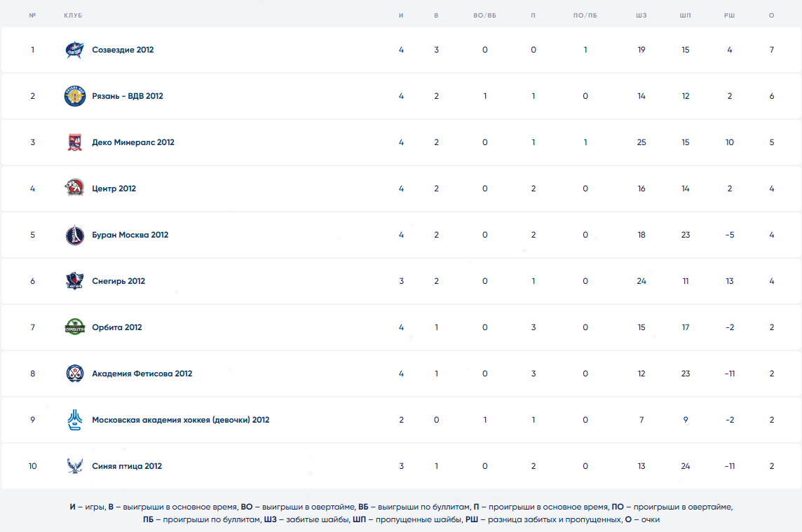Select the Снегирь 2012 team name
The height and width of the screenshot is (532, 802).
point(118,281)
